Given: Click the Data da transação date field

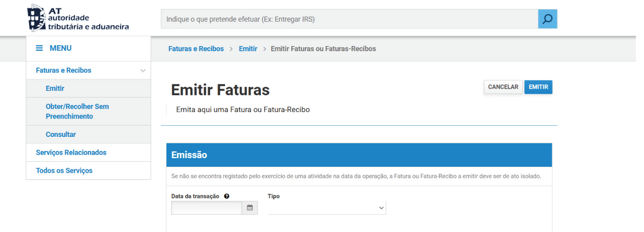Looking at the screenshot, I should (x=207, y=208).
